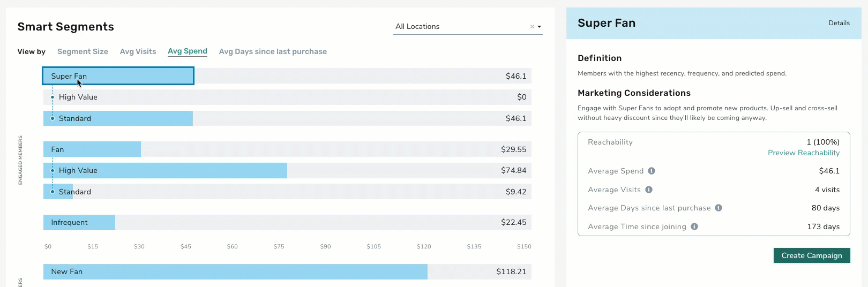Click info icon next to Average Time since joining
Screen dimensions: 868x287
694,226
